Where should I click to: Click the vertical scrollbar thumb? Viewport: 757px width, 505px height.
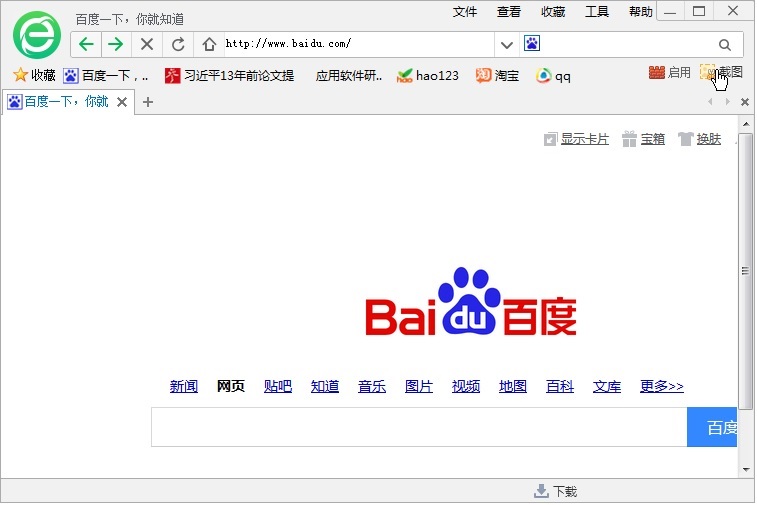tap(746, 271)
